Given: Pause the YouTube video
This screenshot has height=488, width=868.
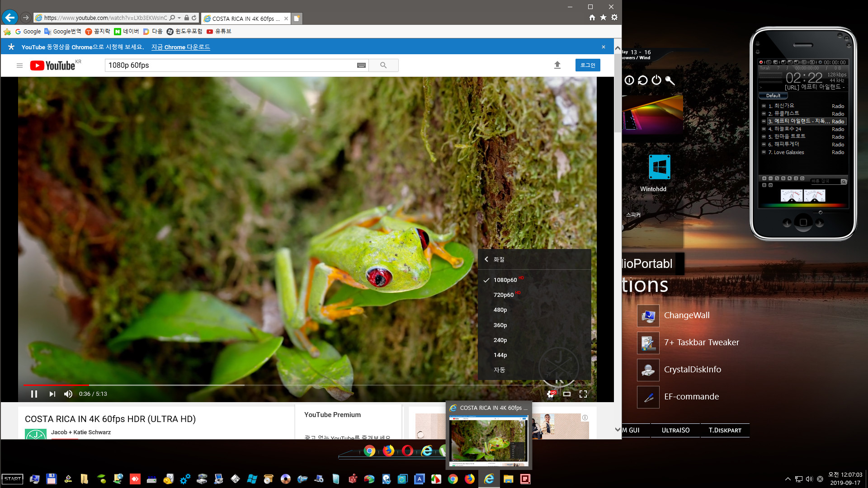Looking at the screenshot, I should [x=34, y=394].
